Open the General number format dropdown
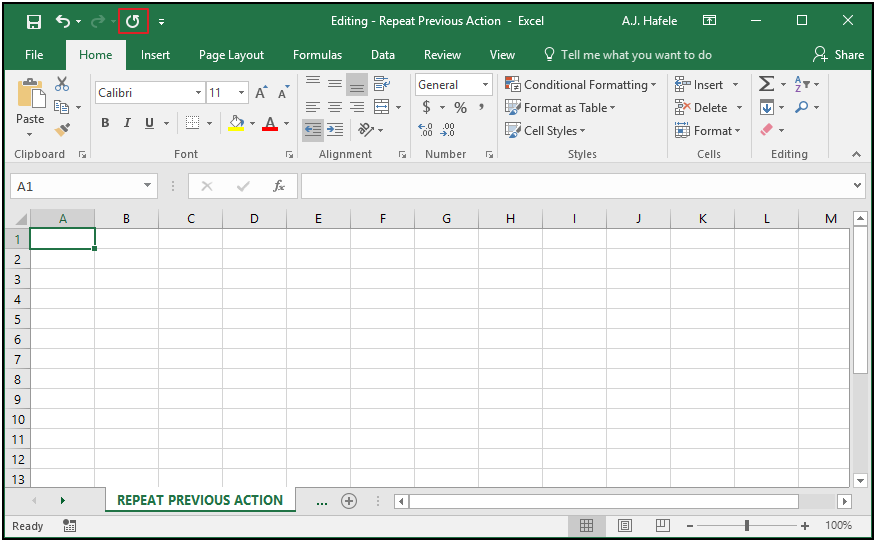Screen dimensions: 876x542 485,84
